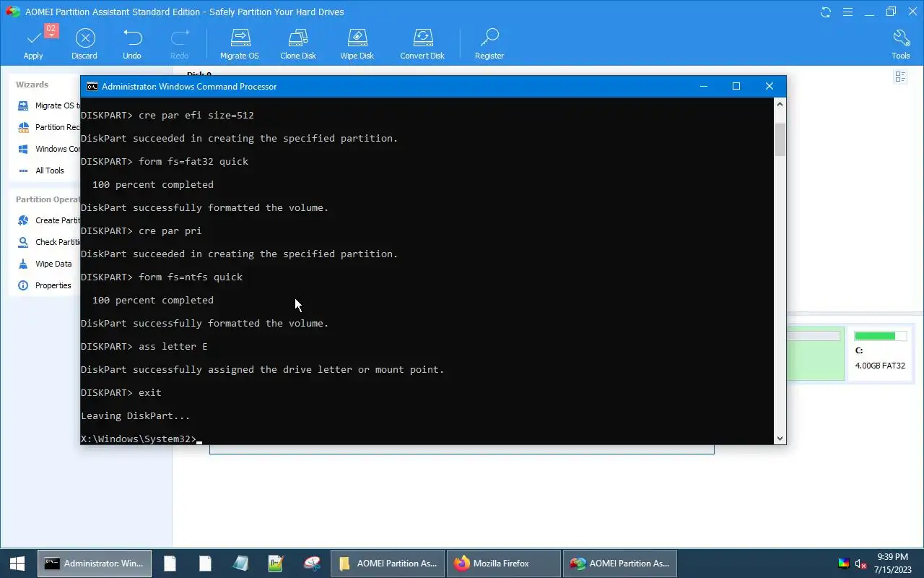Open the taskbar clock showing 9:39 PM

[x=893, y=564]
